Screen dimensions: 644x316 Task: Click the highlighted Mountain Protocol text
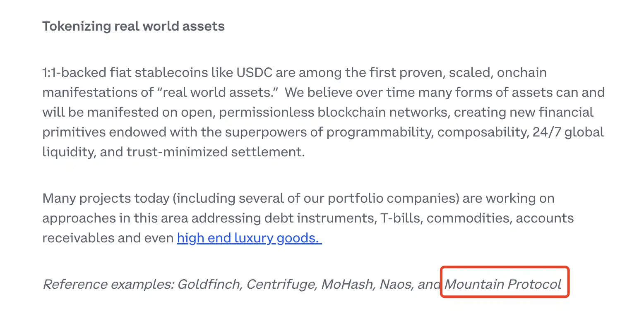503,284
